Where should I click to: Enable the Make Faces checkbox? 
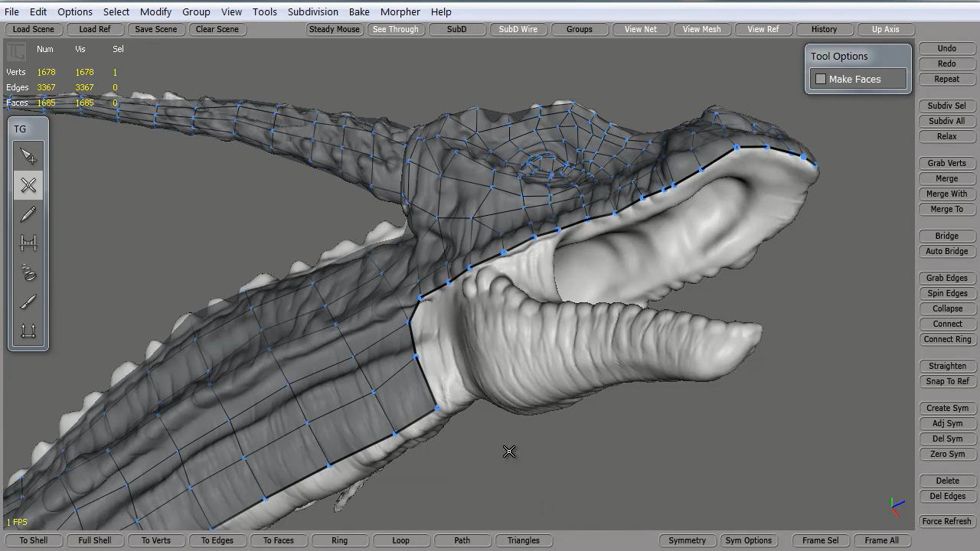[x=821, y=80]
